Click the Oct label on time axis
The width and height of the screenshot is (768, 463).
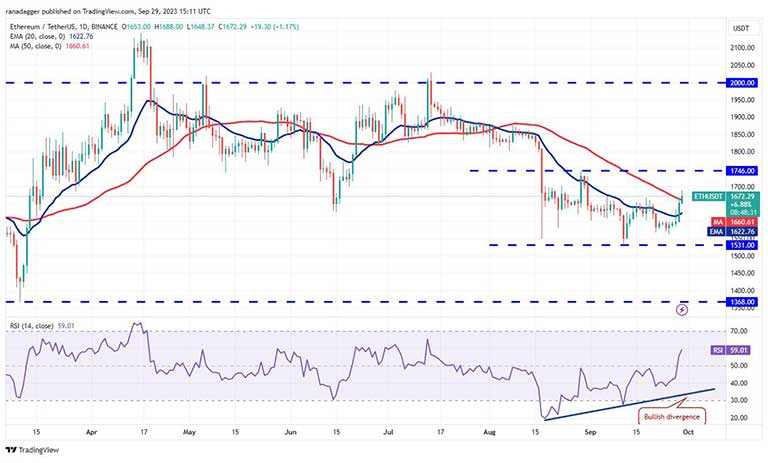point(688,432)
